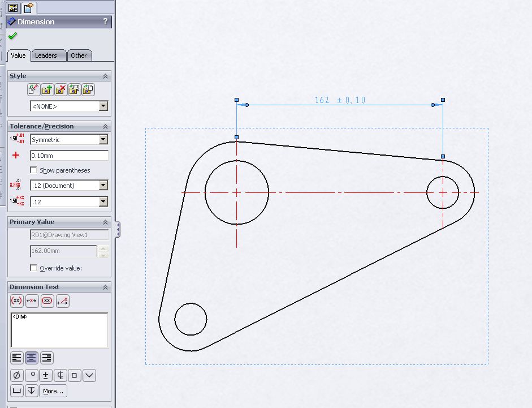Select Inspection dimension icon
The width and height of the screenshot is (532, 408).
tap(47, 300)
